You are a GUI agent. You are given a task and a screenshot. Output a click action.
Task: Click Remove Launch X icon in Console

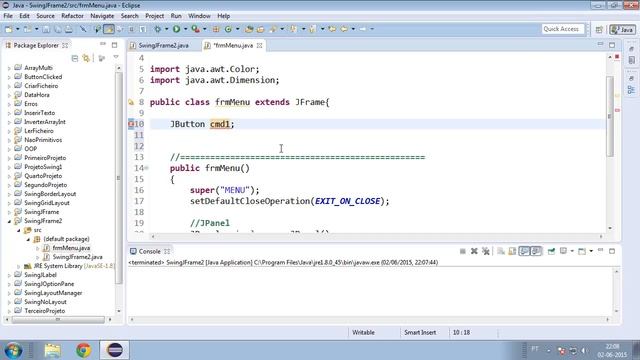point(474,251)
